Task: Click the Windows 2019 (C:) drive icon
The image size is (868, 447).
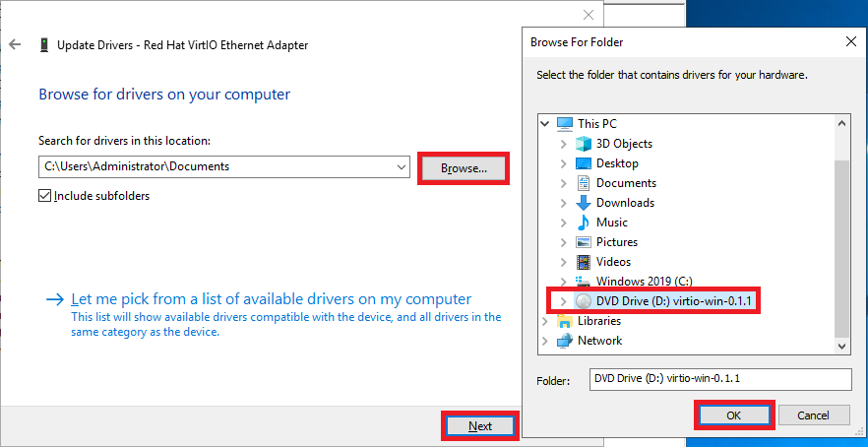Action: point(584,281)
